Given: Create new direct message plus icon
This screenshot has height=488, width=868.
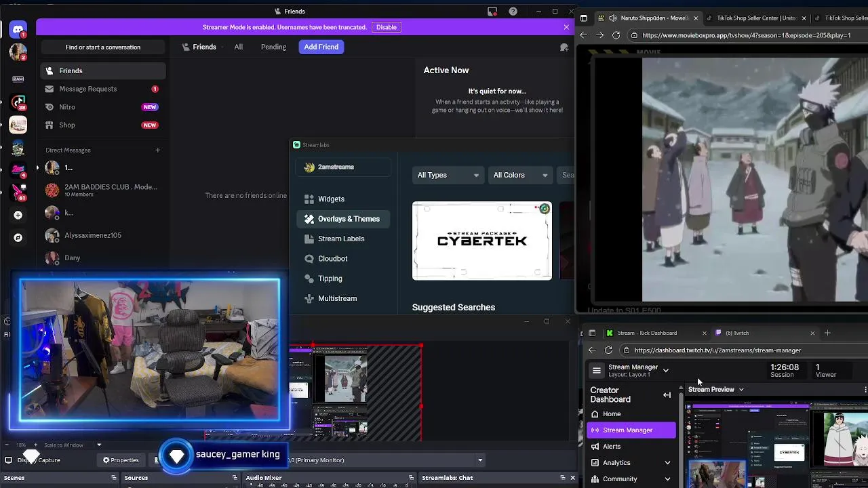Looking at the screenshot, I should point(157,150).
